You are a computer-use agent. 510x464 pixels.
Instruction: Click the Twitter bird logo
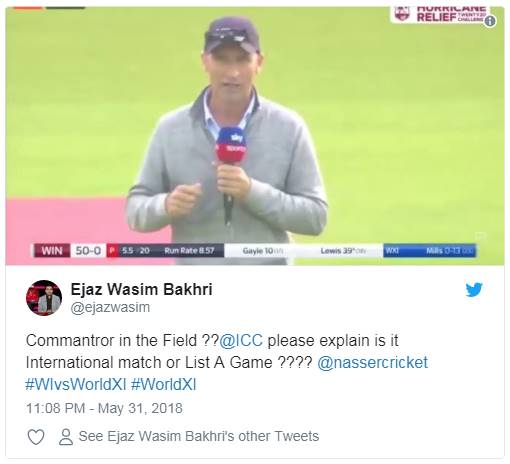(474, 290)
